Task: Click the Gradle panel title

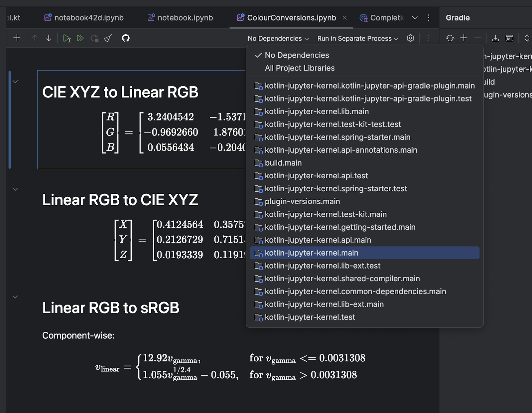Action: 458,18
